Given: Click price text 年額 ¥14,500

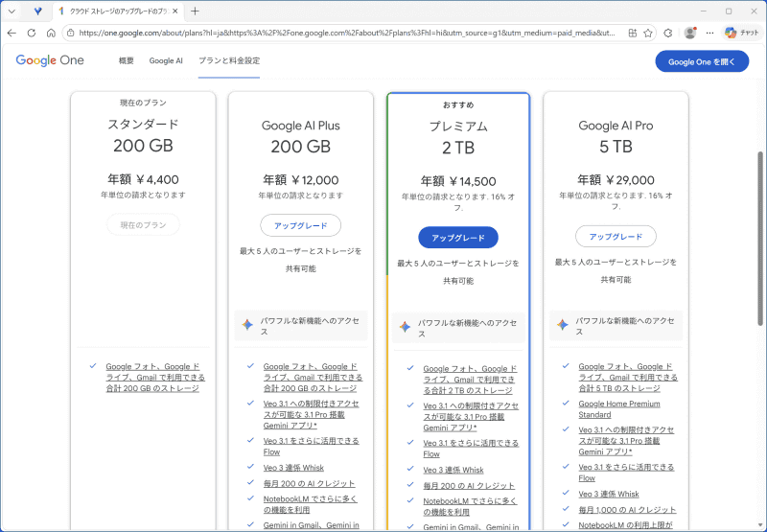Looking at the screenshot, I should coord(458,181).
